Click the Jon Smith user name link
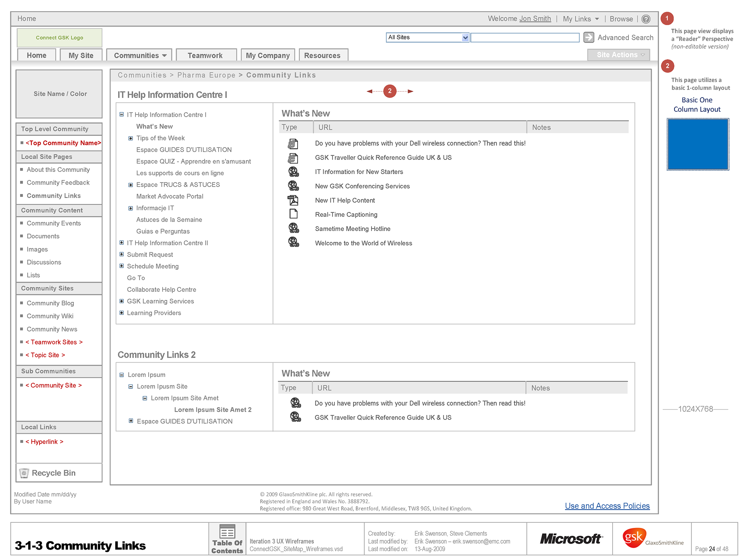This screenshot has height=560, width=743. (535, 19)
